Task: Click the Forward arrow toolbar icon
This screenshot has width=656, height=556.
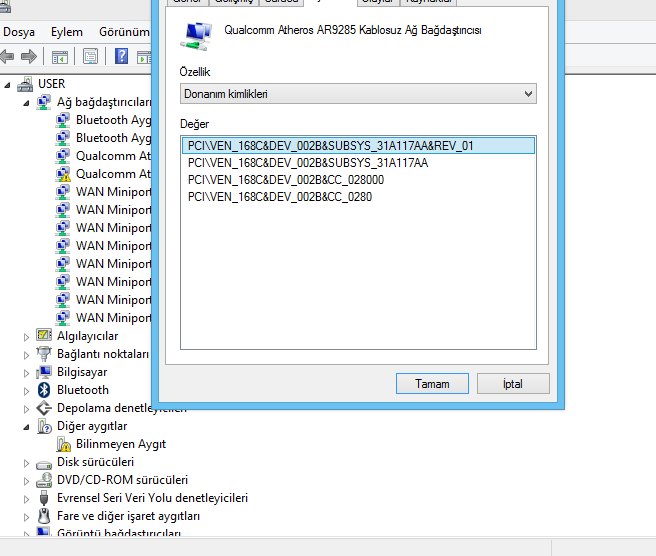Action: [x=29, y=56]
